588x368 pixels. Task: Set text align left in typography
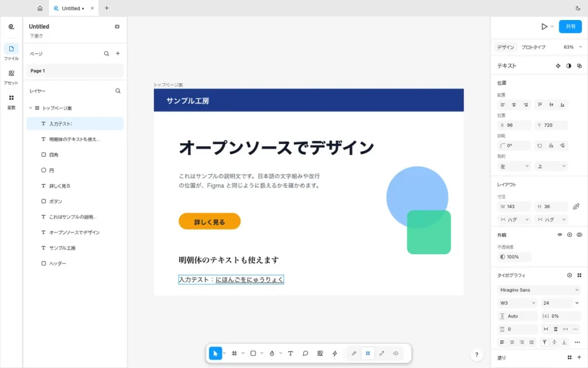[x=502, y=342]
